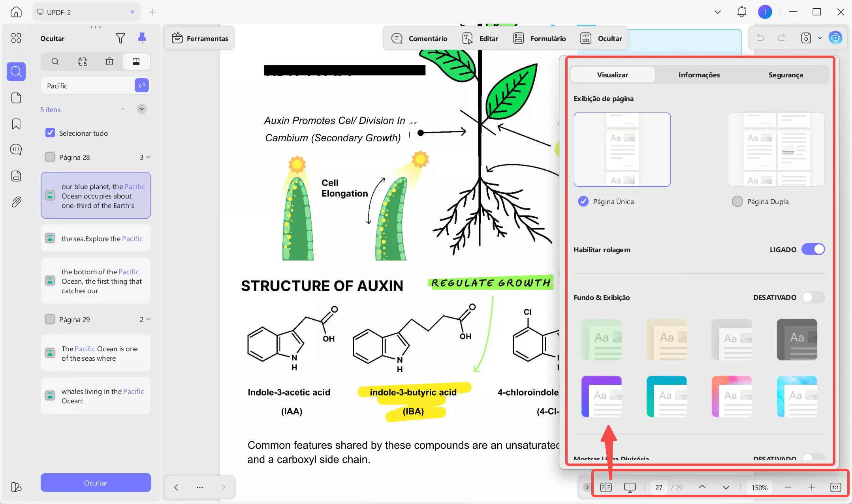Click the pin icon in Ocultar panel
Image resolution: width=852 pixels, height=504 pixels.
142,38
